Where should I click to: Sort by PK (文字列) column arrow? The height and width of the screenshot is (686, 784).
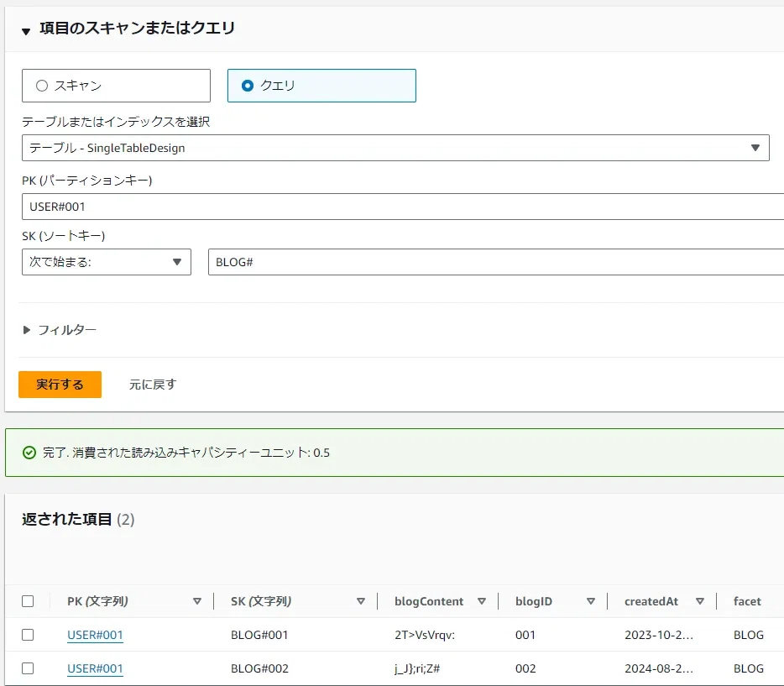pos(197,601)
